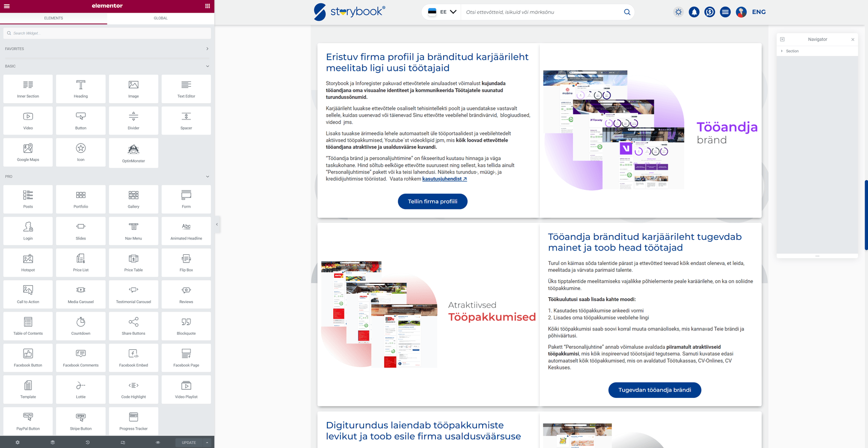The width and height of the screenshot is (868, 448).
Task: Click the Tellin firma profiili button
Action: pyautogui.click(x=433, y=201)
